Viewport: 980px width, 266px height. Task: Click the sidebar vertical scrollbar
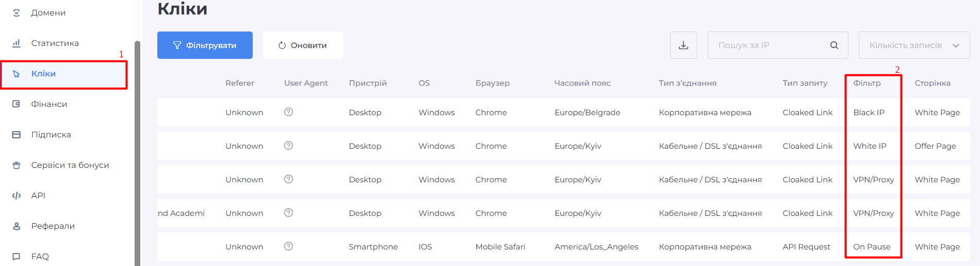click(x=137, y=155)
